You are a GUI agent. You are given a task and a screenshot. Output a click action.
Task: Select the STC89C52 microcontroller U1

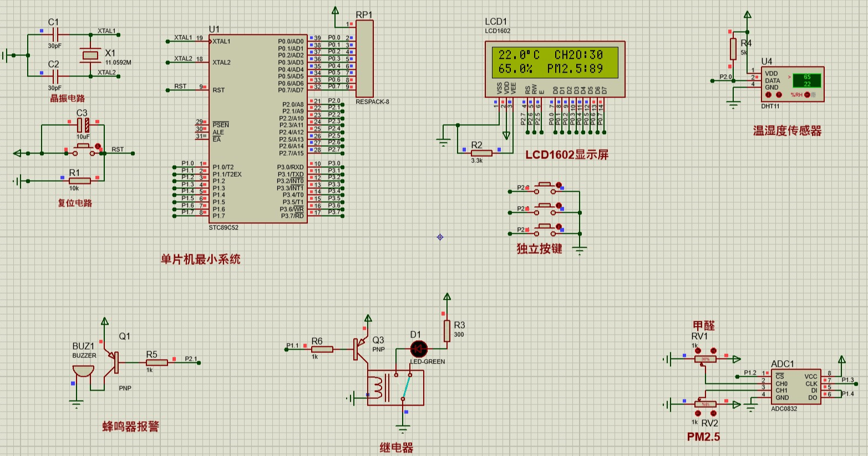tap(258, 127)
